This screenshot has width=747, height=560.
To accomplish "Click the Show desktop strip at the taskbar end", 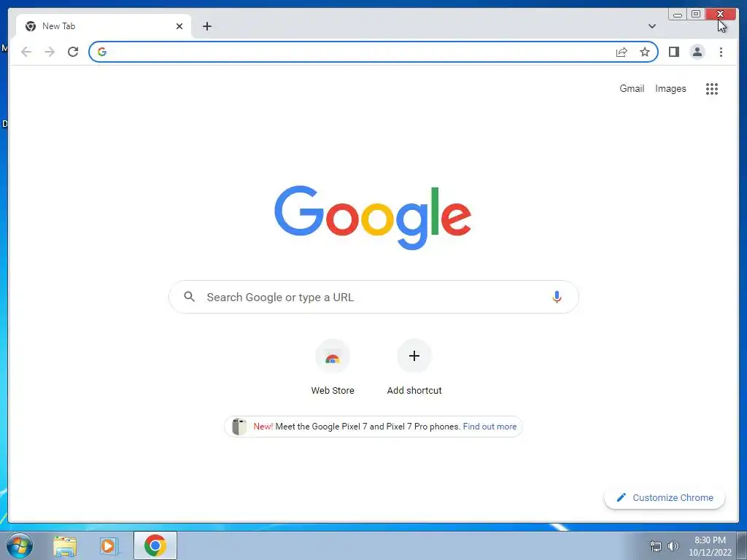I will coord(742,545).
